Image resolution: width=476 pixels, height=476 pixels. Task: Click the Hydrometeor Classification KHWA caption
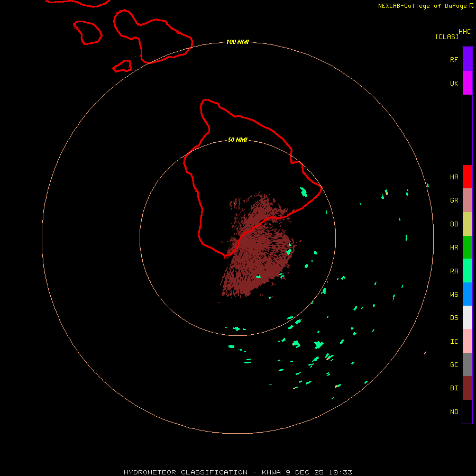238,472
